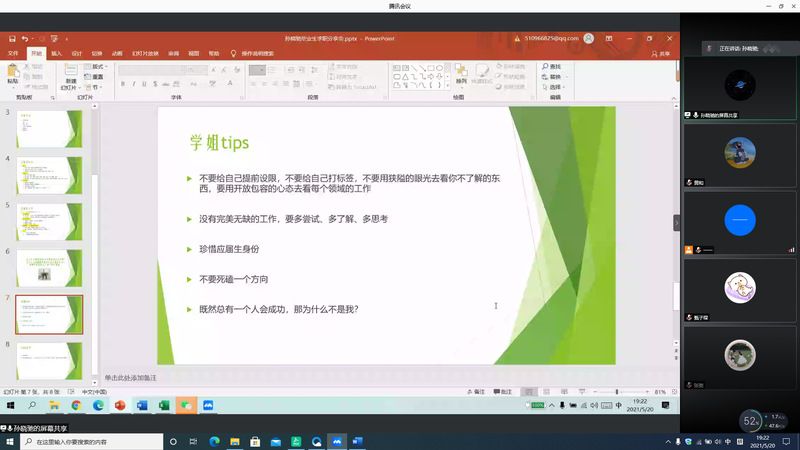Viewport: 800px width, 450px height.
Task: Click the notes field 单击此处添加备注
Action: [x=131, y=378]
